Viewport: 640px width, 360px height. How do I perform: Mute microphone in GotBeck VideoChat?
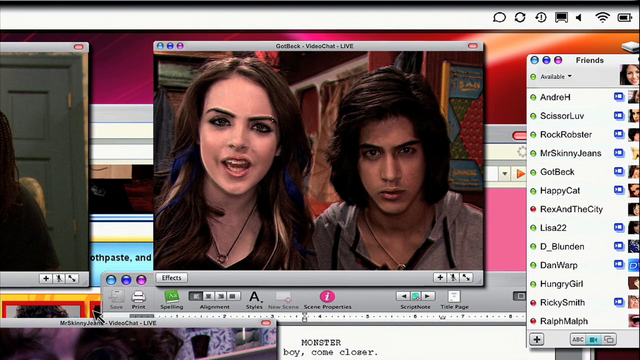pos(453,278)
